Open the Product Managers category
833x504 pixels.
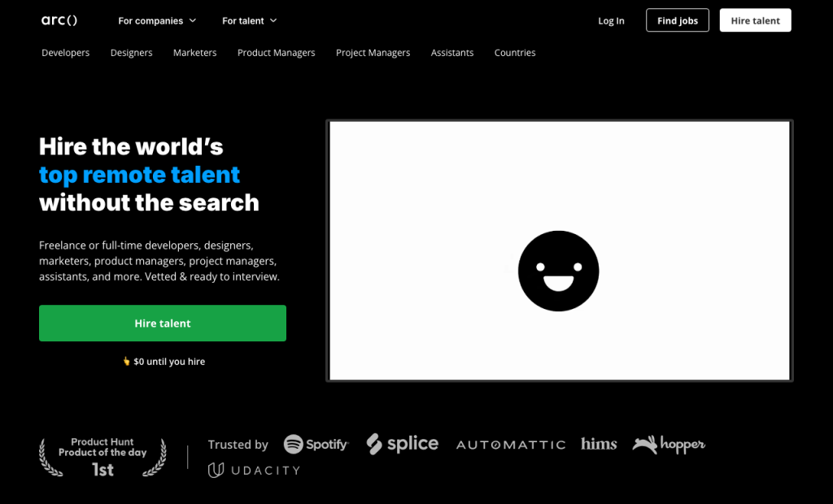(x=277, y=53)
